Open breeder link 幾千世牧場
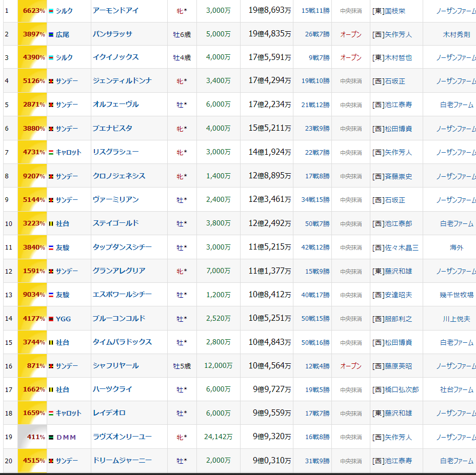 pos(456,295)
